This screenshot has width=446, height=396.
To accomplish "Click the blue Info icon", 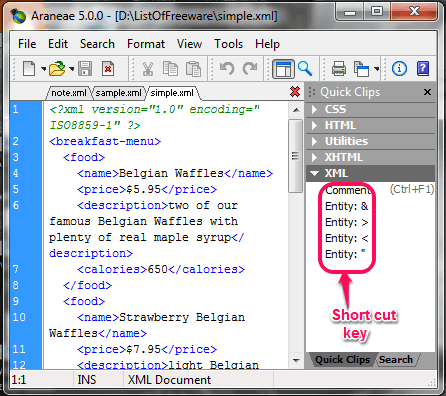I will [x=399, y=68].
